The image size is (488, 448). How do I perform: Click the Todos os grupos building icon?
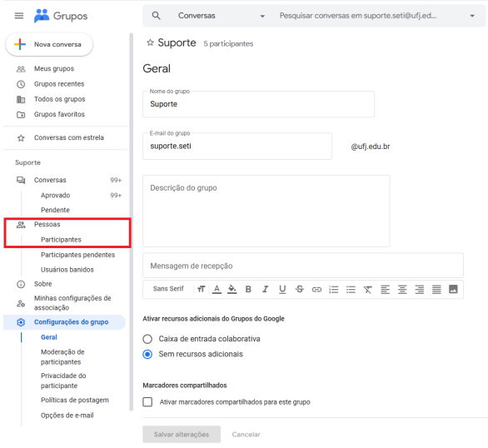click(21, 99)
